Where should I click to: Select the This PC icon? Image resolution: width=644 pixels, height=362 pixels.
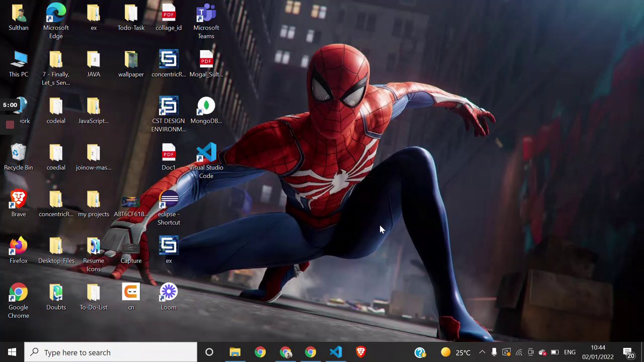[19, 64]
